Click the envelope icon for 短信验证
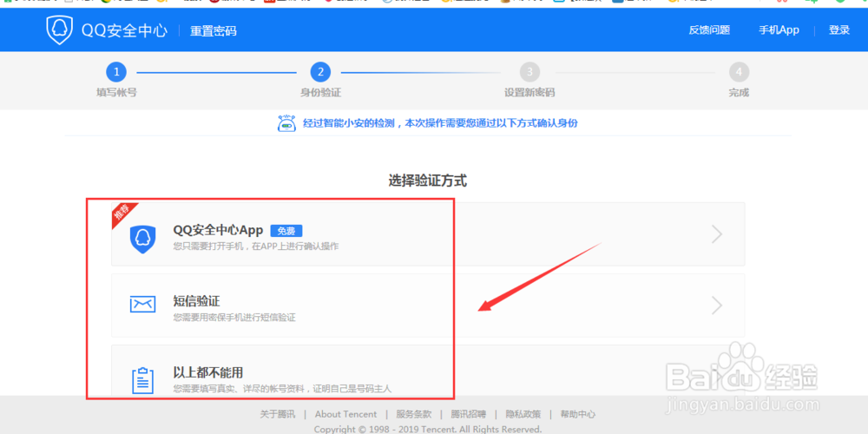The width and height of the screenshot is (868, 434). (x=142, y=304)
